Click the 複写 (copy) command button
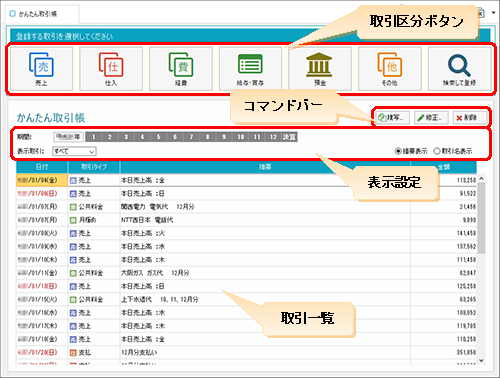500x378 pixels. pyautogui.click(x=393, y=118)
